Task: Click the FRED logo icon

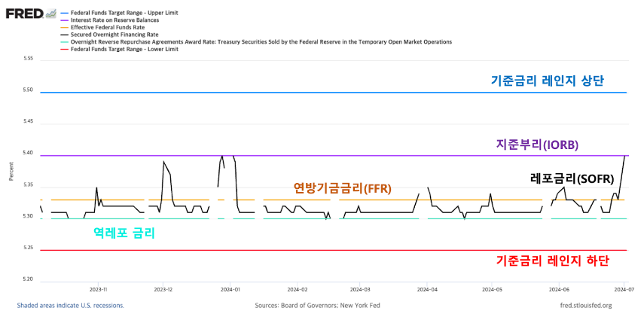Action: click(x=25, y=14)
